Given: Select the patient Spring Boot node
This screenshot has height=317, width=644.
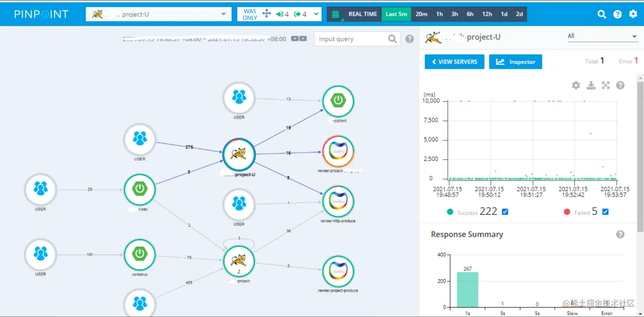Looking at the screenshot, I should click(338, 101).
